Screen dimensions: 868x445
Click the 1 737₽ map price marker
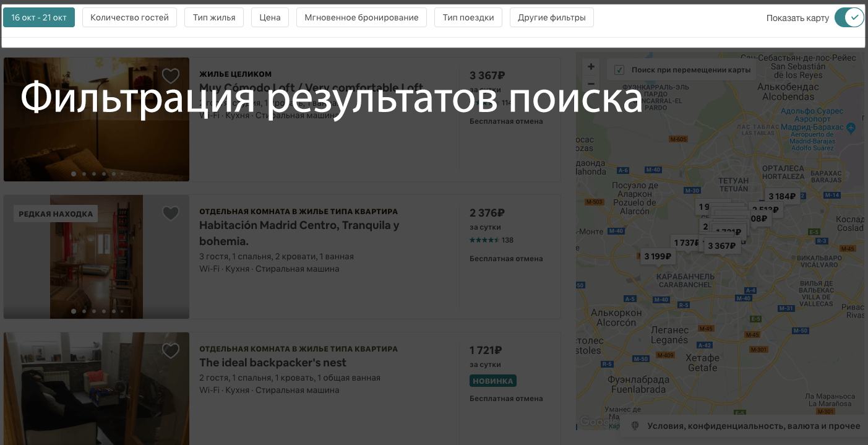click(686, 243)
